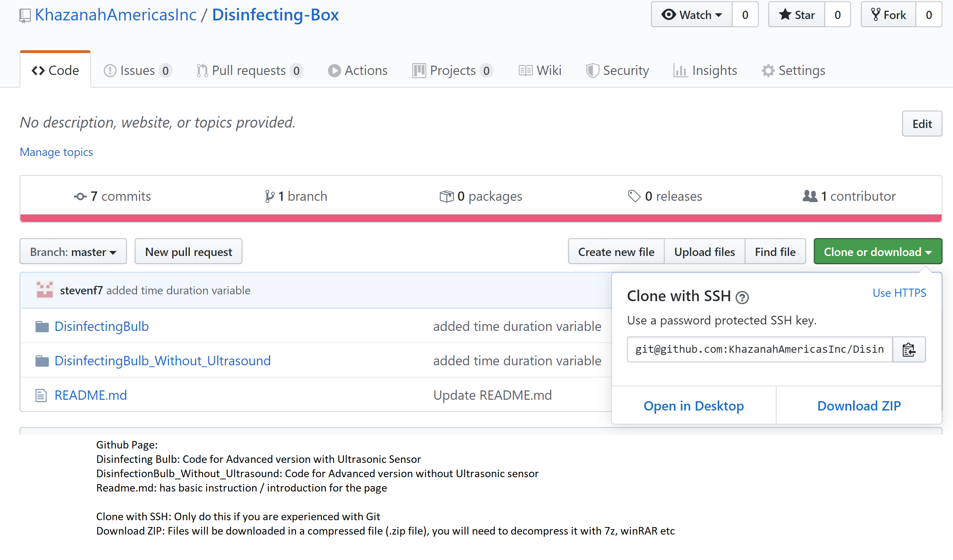Click Download ZIP
Screen dimensions: 953x560
pyautogui.click(x=859, y=405)
